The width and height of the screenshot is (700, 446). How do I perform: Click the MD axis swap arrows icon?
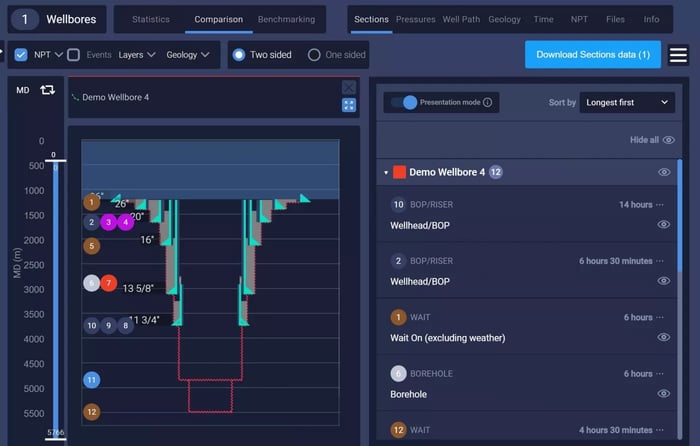coord(47,90)
